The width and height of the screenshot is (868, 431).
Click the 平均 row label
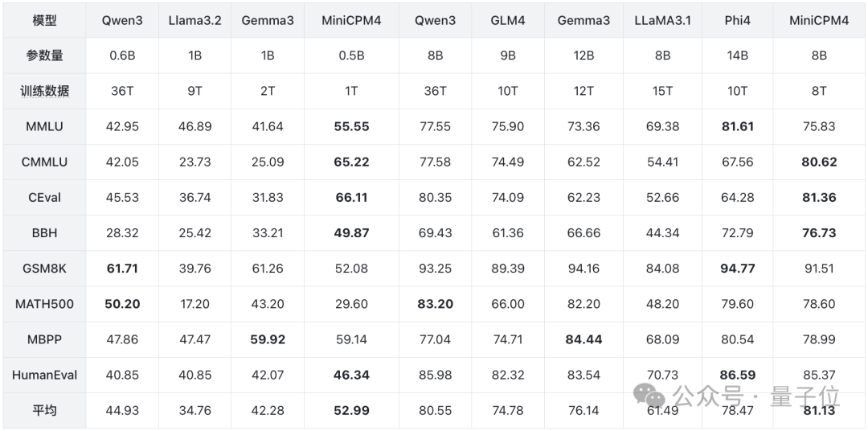(x=44, y=411)
